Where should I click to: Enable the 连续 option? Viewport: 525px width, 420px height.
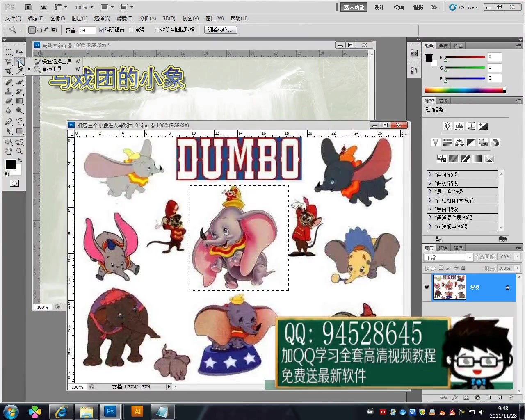[132, 30]
